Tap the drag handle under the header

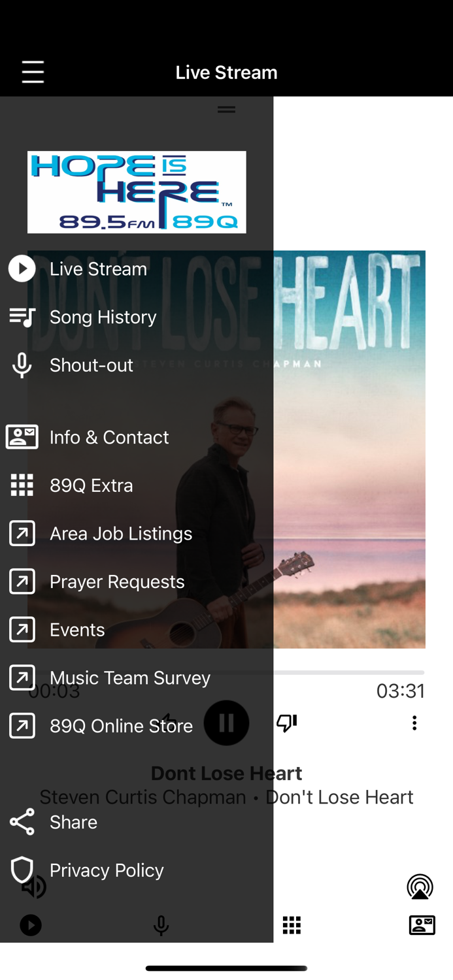[x=226, y=109]
